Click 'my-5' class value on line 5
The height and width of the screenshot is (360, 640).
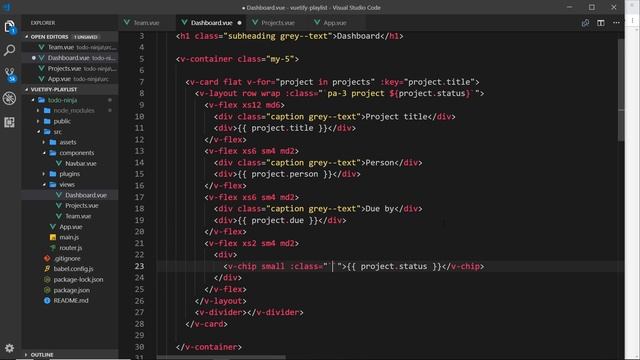tap(280, 59)
